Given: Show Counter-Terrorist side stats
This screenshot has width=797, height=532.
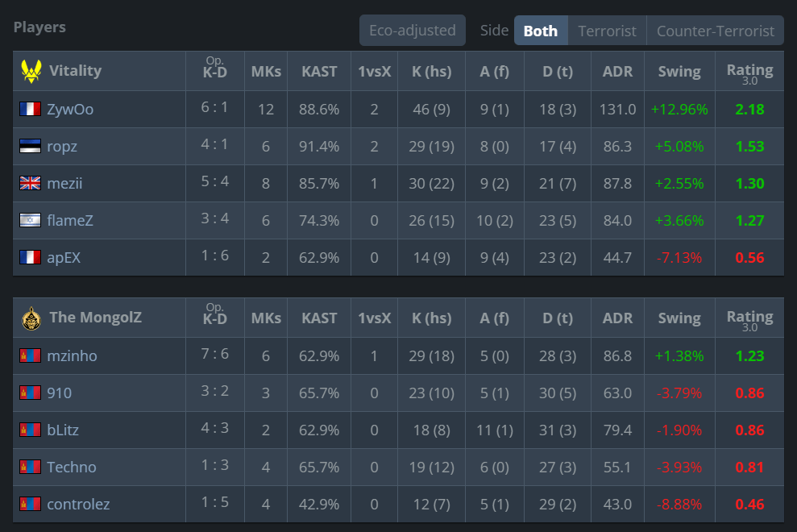Looking at the screenshot, I should tap(715, 31).
